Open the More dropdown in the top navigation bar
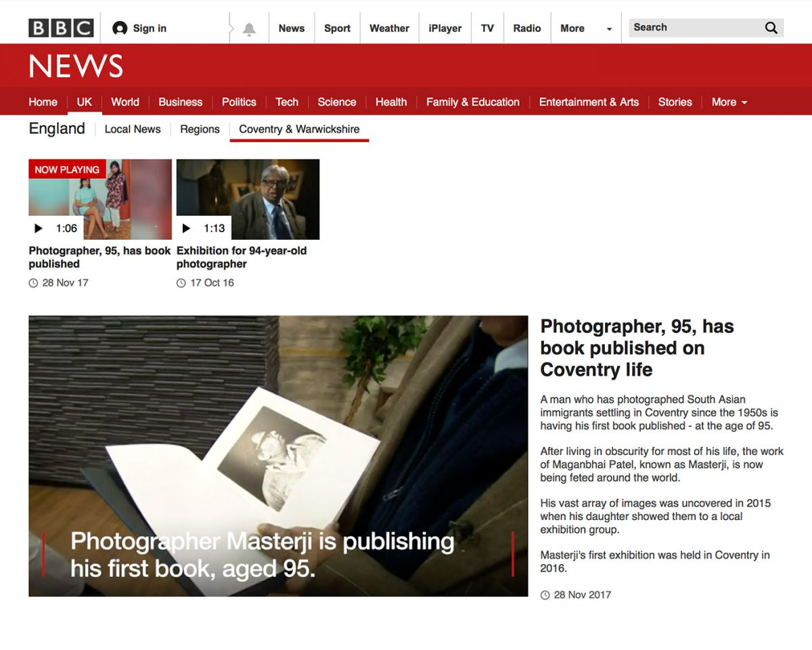Screen dimensions: 812x650 click(572, 28)
